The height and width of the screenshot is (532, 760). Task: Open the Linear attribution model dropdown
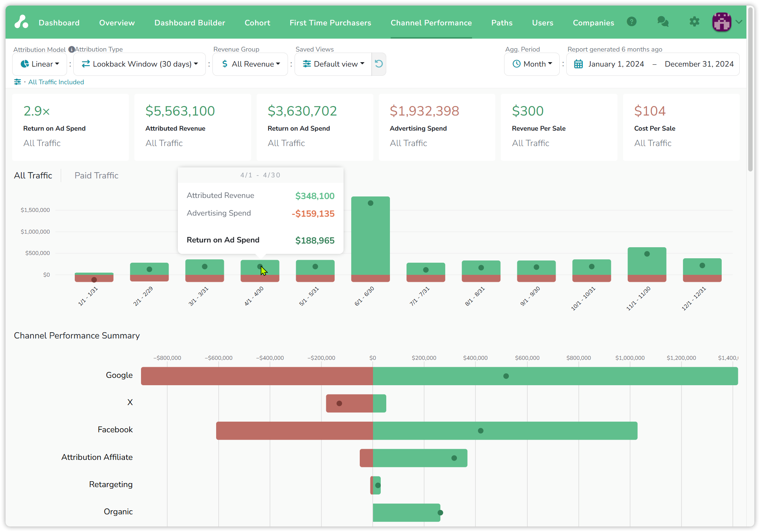click(x=39, y=64)
